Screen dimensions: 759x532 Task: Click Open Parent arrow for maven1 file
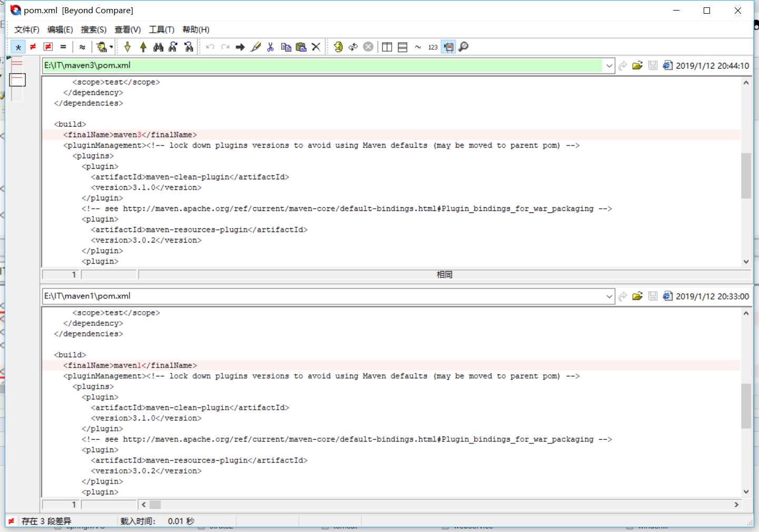622,296
